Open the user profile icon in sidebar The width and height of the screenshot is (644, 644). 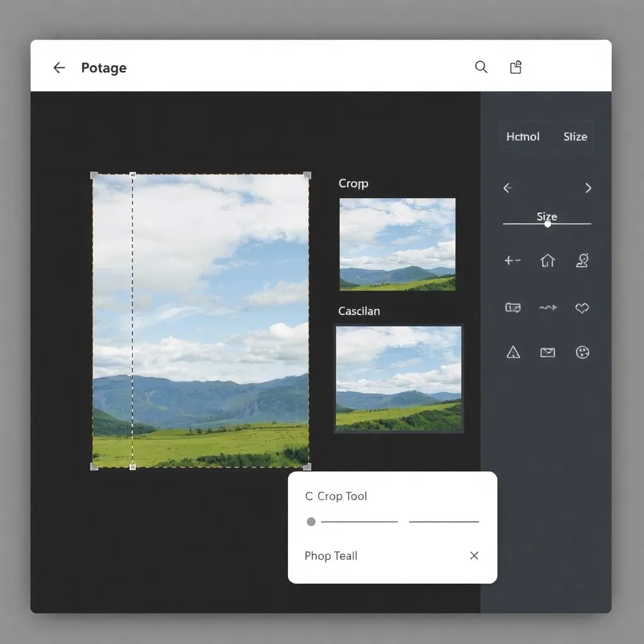click(582, 260)
